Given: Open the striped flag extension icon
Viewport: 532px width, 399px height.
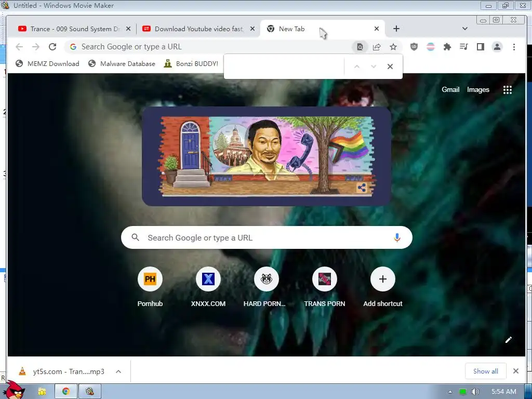Looking at the screenshot, I should (x=431, y=47).
